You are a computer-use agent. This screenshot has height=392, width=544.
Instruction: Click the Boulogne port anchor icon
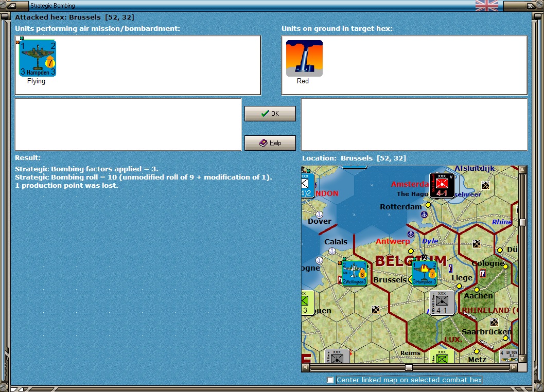pyautogui.click(x=319, y=260)
